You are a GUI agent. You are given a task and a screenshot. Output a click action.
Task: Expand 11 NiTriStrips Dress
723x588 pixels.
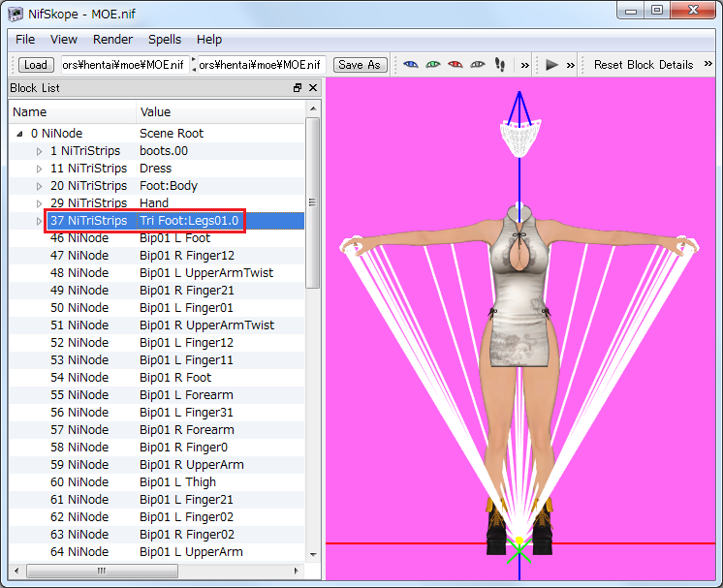[39, 169]
